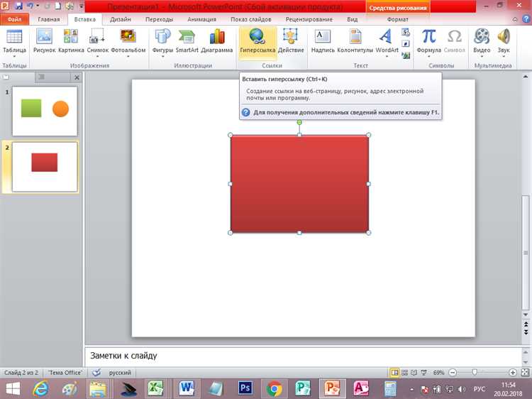Click the русский language indicator
The image size is (532, 399).
point(120,373)
